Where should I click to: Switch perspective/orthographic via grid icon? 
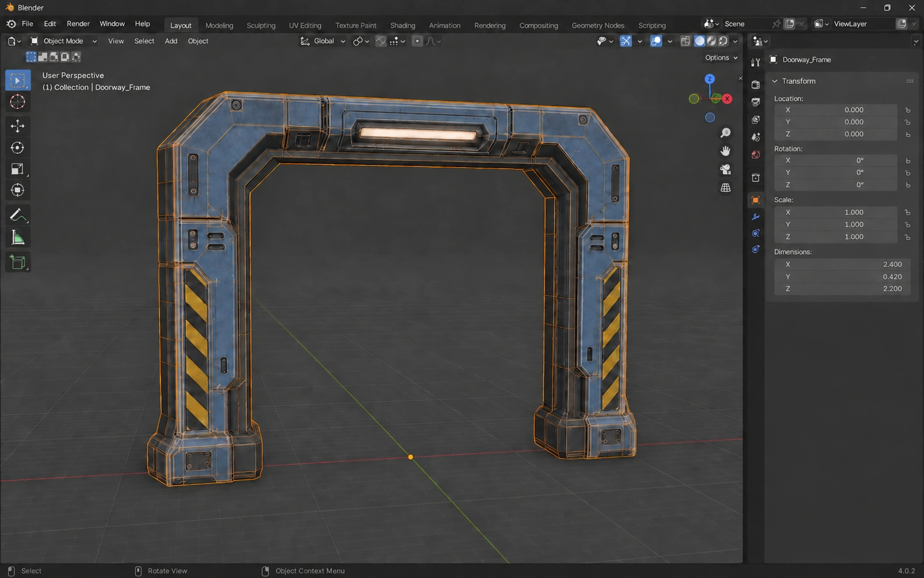point(725,188)
